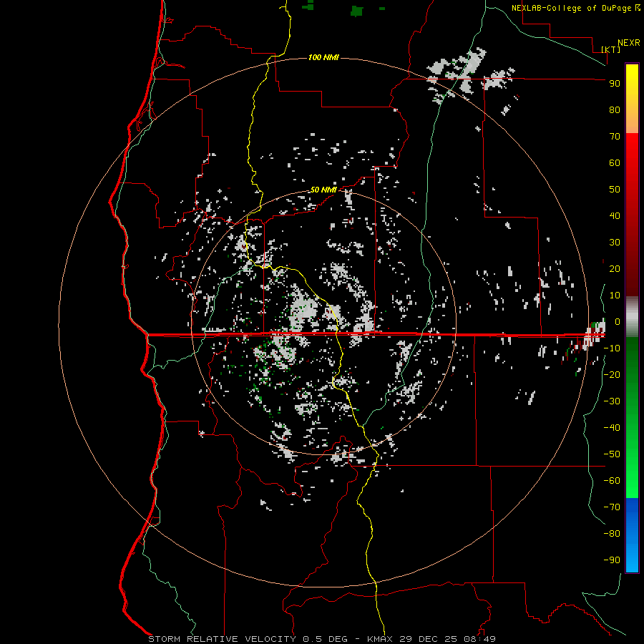This screenshot has width=644, height=644.
Task: Click the -60 scale value
Action: pos(612,481)
